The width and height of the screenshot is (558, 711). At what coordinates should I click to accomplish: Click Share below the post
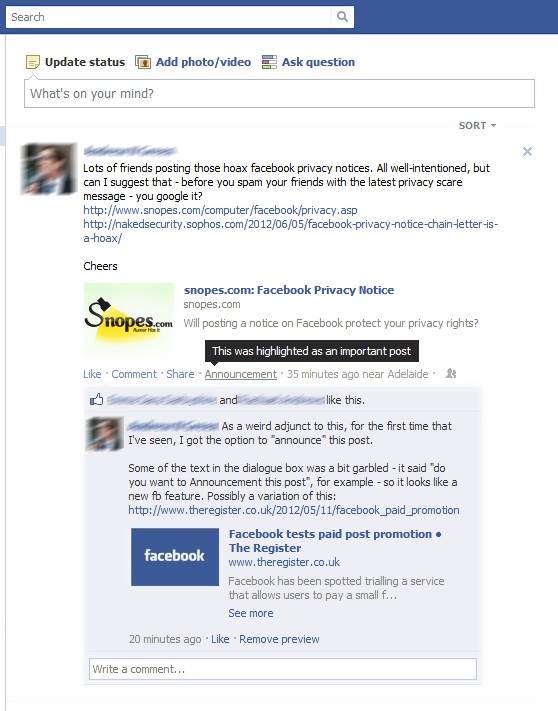(180, 374)
